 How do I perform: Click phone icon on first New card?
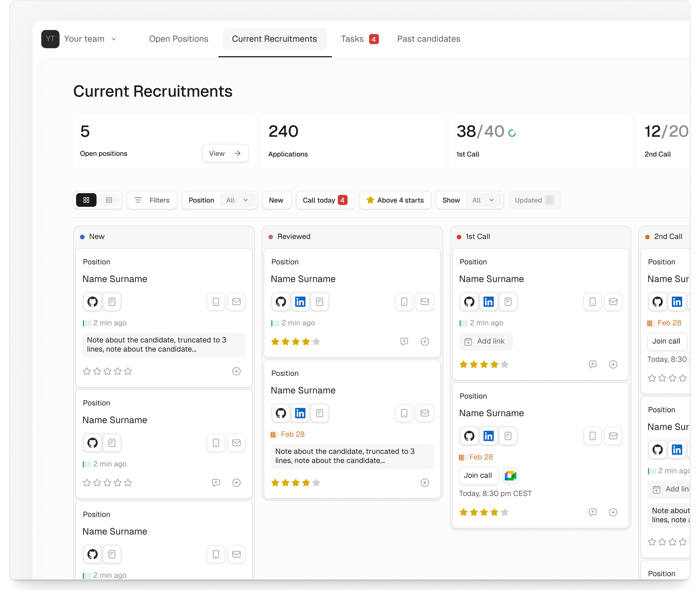click(216, 302)
